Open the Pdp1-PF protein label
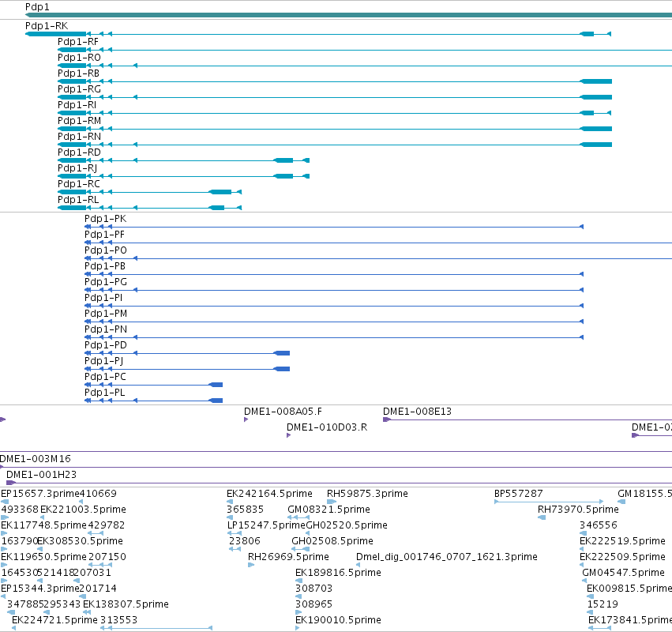 tap(104, 235)
